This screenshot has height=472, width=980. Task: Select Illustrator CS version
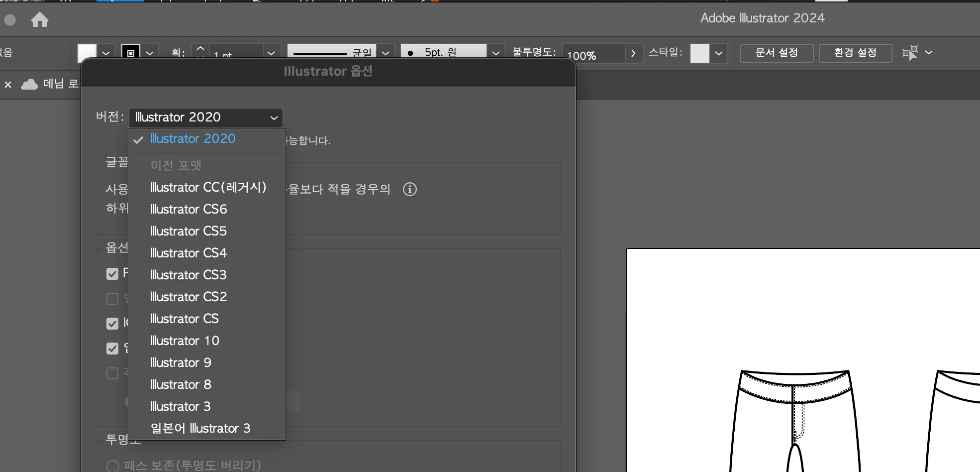click(207, 319)
